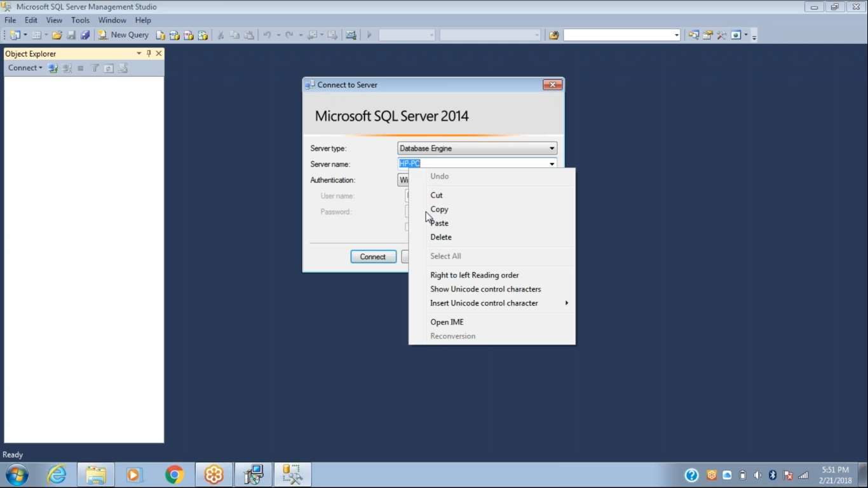Expand the Server name dropdown arrow
This screenshot has width=868, height=488.
[552, 164]
